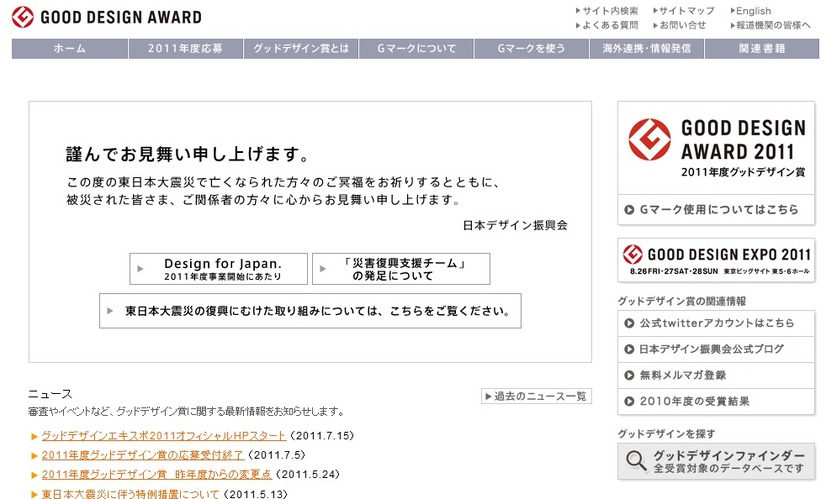Open 日本デザイン振興会公式ブログ
The height and width of the screenshot is (499, 826).
pyautogui.click(x=716, y=349)
